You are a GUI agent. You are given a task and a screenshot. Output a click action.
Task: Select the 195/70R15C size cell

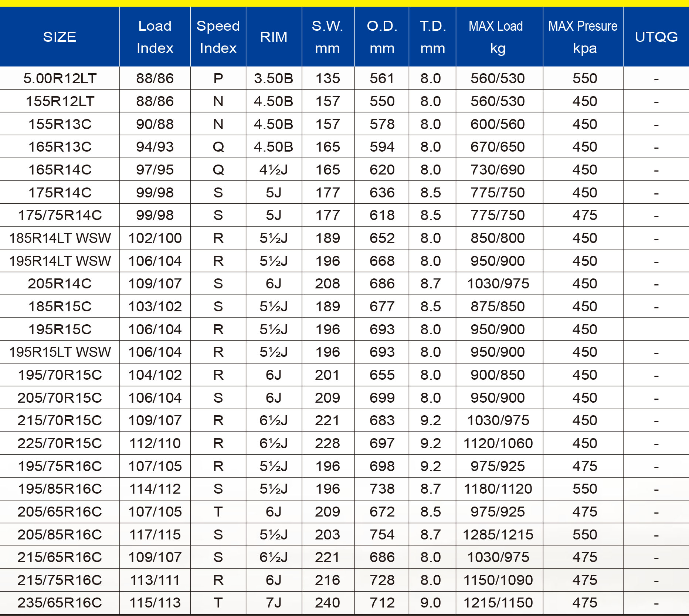60,375
